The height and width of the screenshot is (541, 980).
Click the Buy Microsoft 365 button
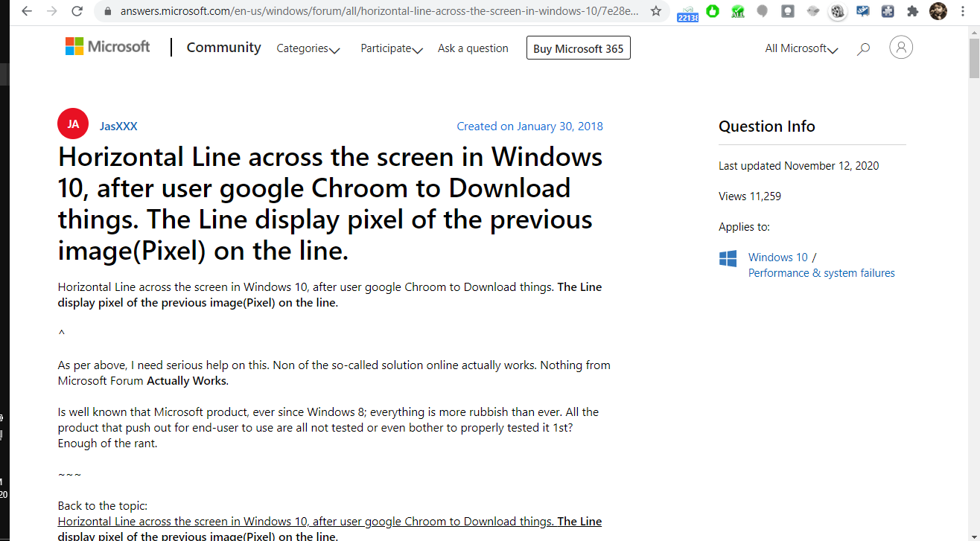(x=579, y=48)
